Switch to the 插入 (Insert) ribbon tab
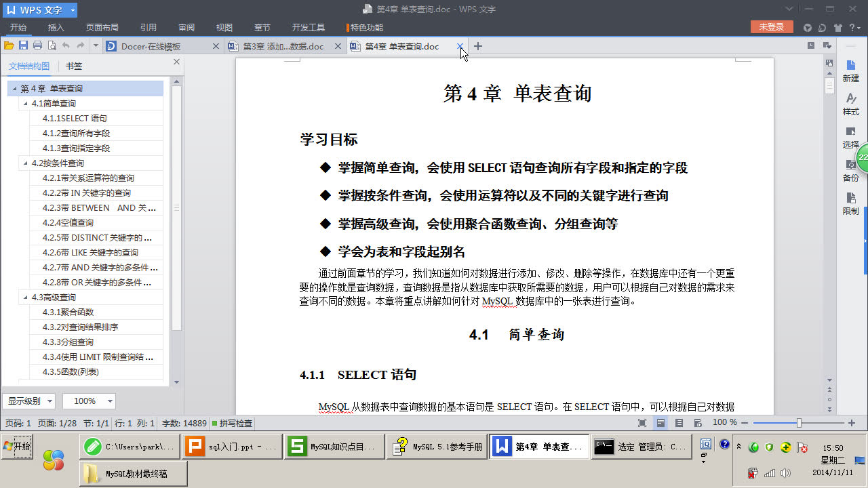 [x=55, y=28]
